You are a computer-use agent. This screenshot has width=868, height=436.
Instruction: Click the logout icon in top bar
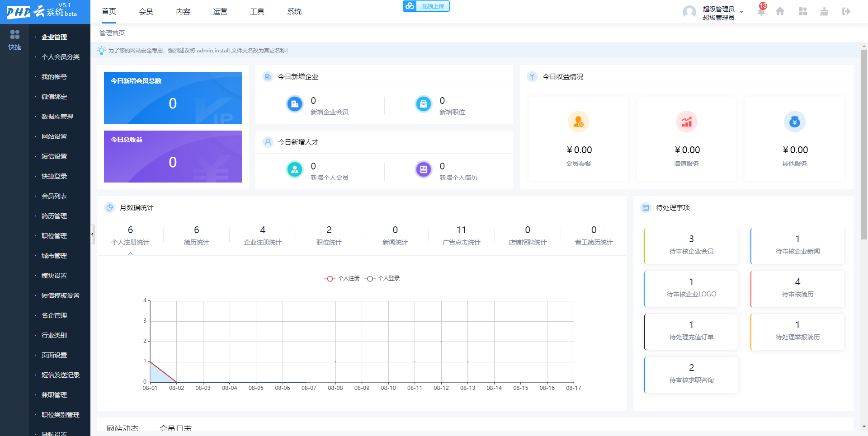pyautogui.click(x=846, y=12)
